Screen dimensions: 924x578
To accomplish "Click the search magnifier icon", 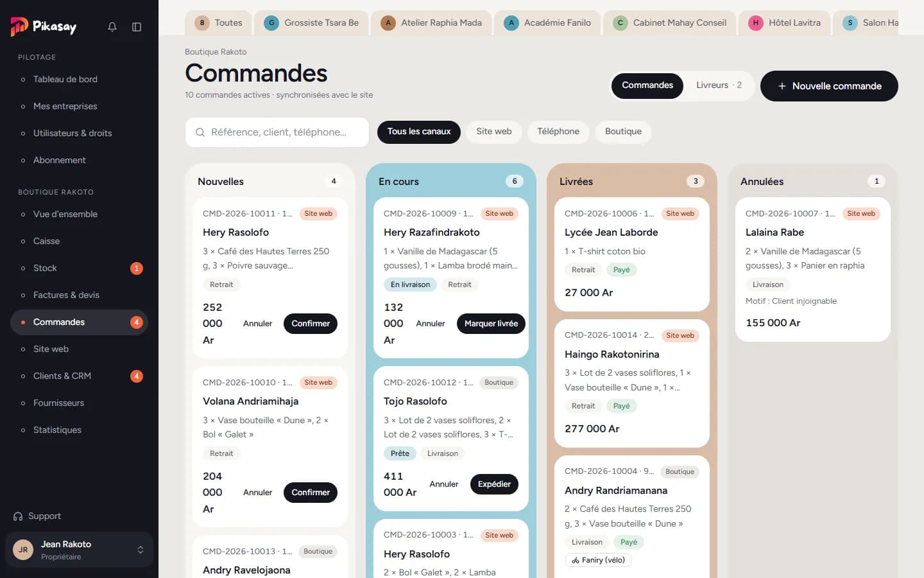I will tap(200, 132).
